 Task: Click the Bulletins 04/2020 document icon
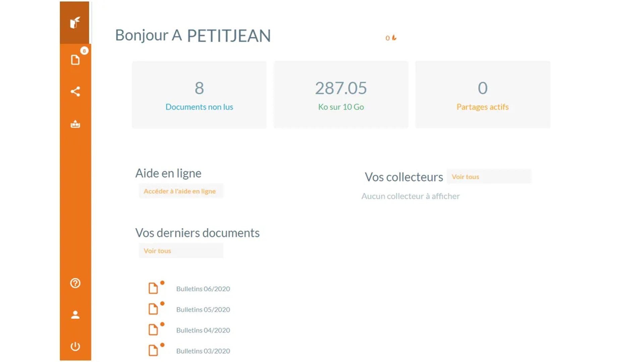tap(153, 330)
